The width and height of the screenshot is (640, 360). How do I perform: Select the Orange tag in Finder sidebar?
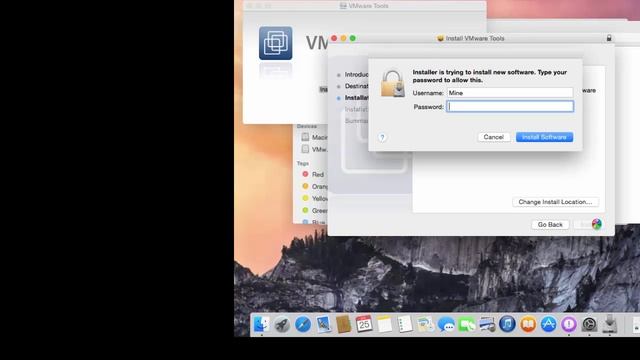click(x=314, y=186)
